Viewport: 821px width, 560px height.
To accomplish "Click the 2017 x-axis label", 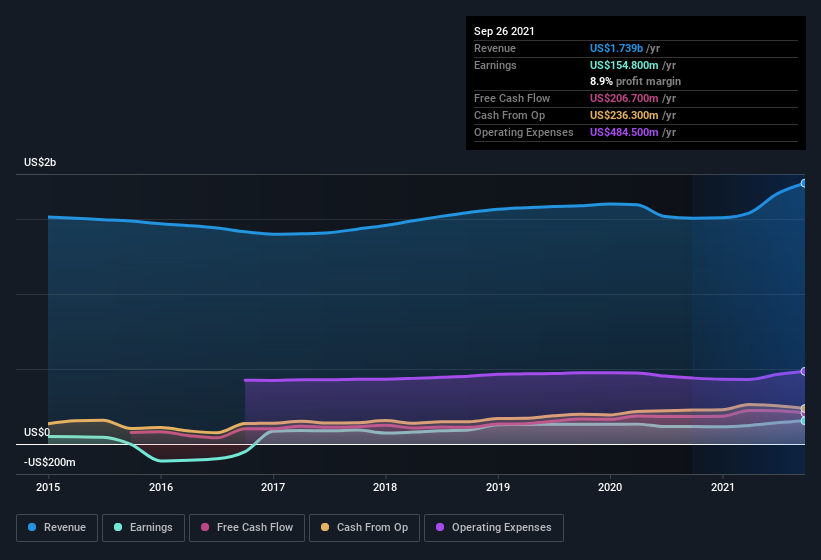I will [x=273, y=487].
